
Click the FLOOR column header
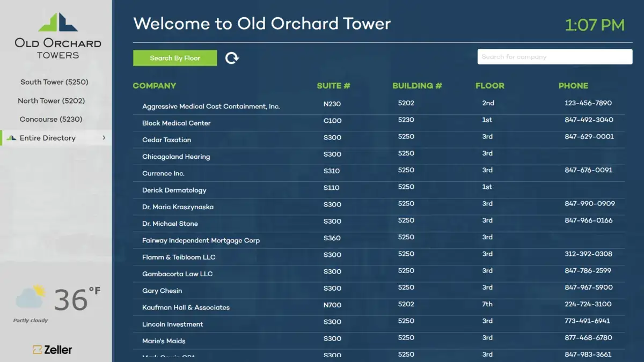(489, 86)
